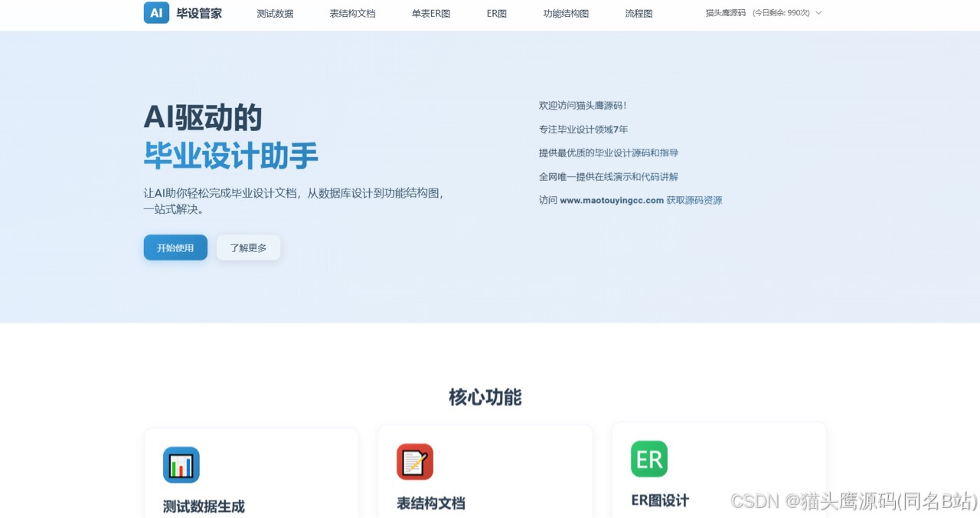Screen dimensions: 980x518
Task: Click the AI logo icon
Action: [155, 12]
